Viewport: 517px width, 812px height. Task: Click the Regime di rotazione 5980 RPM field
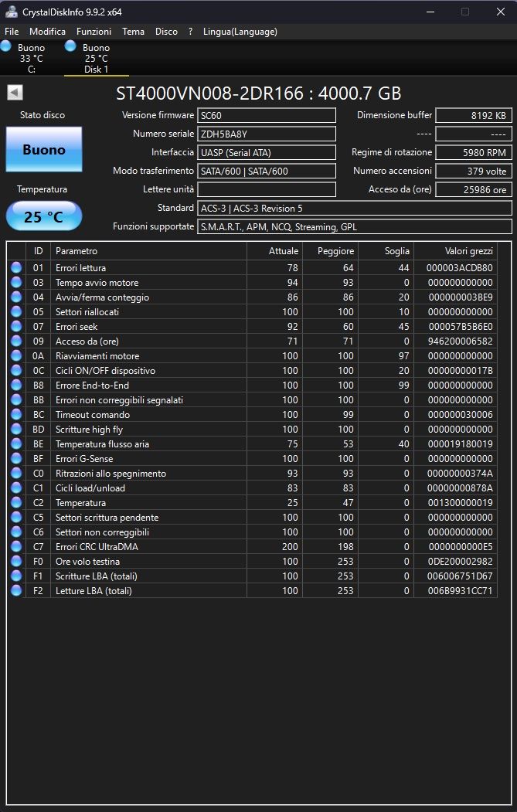(x=474, y=152)
